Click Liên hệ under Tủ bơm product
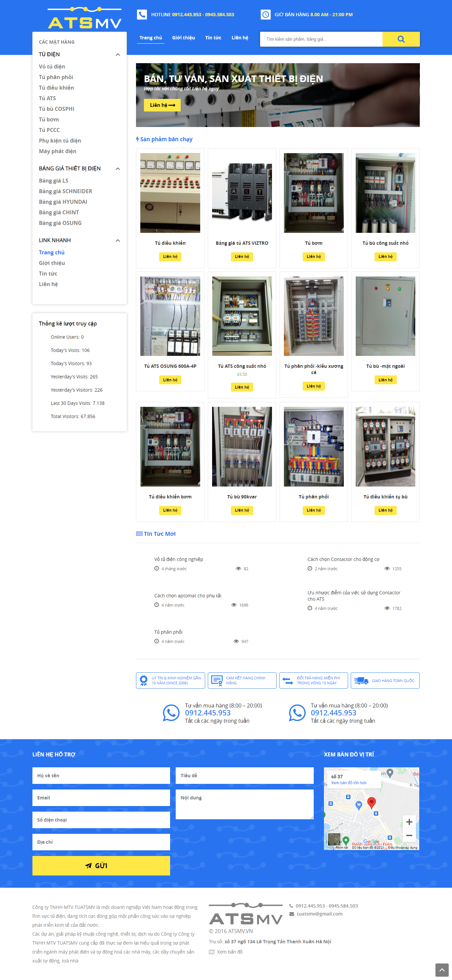This screenshot has height=980, width=452. (x=313, y=257)
